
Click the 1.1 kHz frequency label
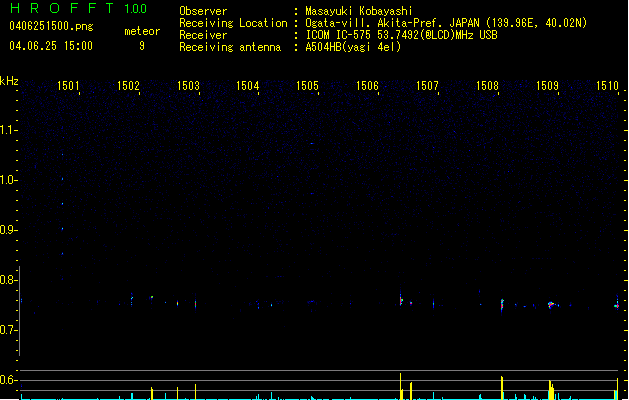(7, 130)
